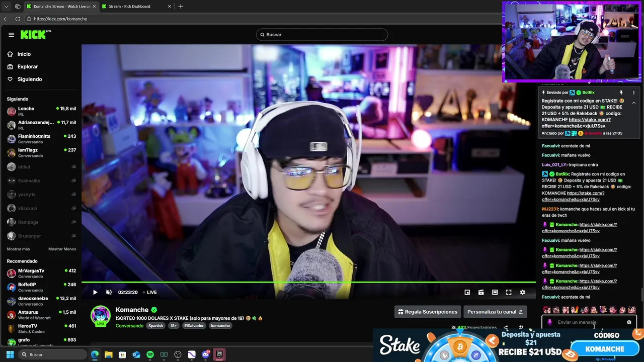Image resolution: width=644 pixels, height=362 pixels.
Task: Click the Stake KOMANCHE code banner button
Action: (605, 349)
